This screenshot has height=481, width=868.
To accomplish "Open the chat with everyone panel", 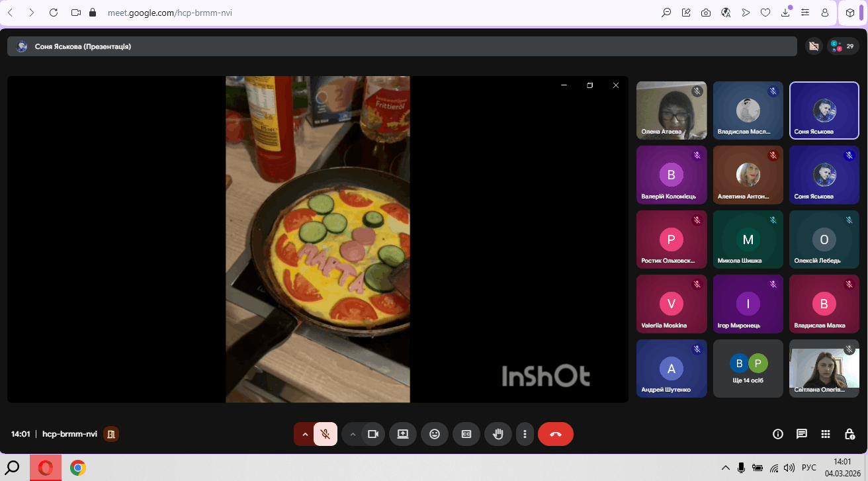I will tap(802, 434).
